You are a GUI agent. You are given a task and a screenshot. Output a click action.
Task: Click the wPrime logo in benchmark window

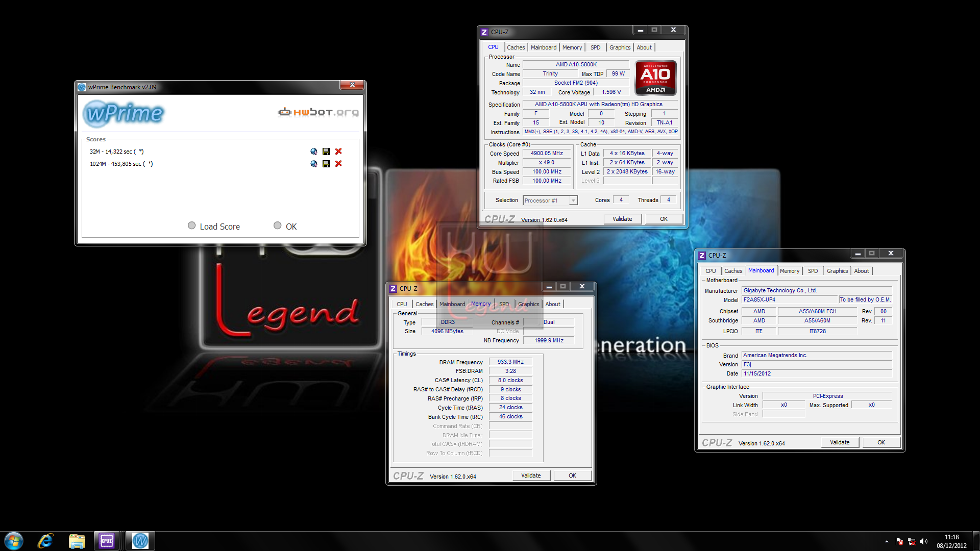tap(123, 113)
